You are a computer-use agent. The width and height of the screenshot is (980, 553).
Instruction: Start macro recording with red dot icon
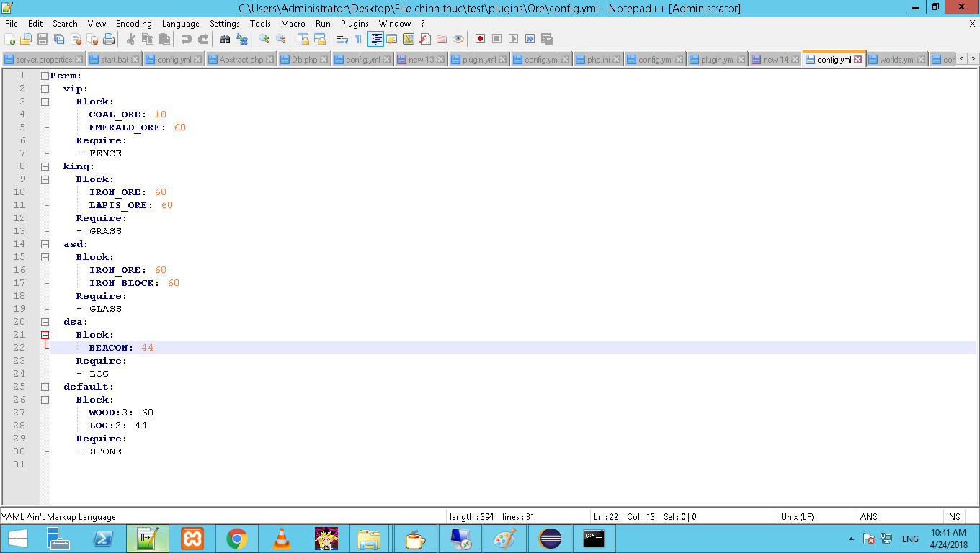(x=480, y=39)
